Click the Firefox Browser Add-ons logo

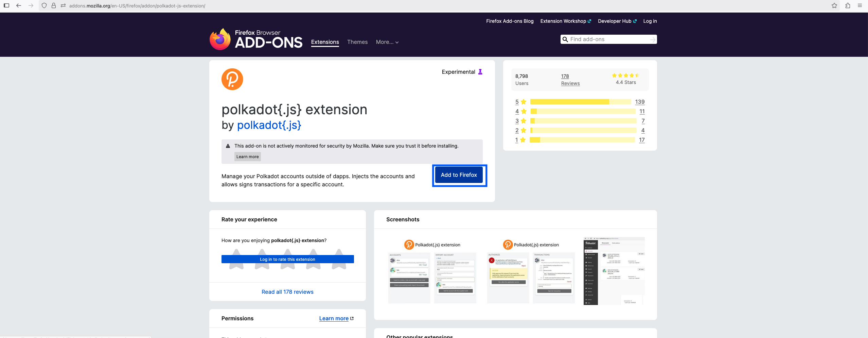256,39
